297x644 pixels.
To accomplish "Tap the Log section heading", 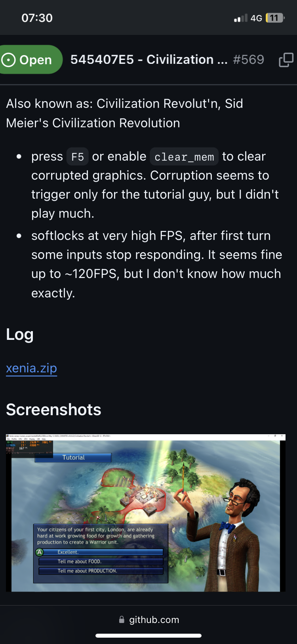I will pyautogui.click(x=20, y=334).
